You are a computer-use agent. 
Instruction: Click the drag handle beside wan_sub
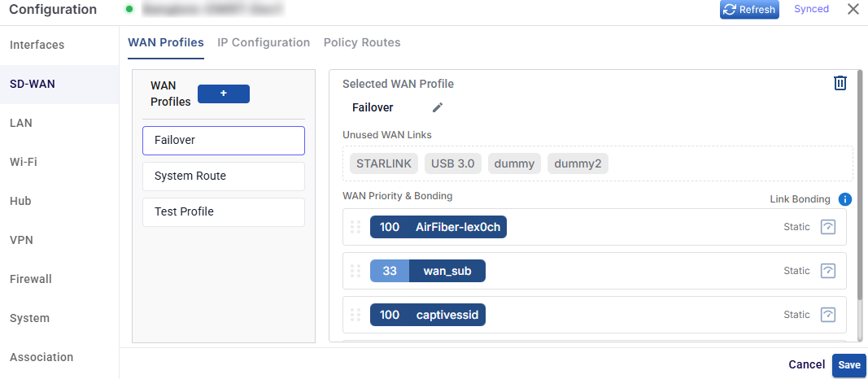(355, 271)
